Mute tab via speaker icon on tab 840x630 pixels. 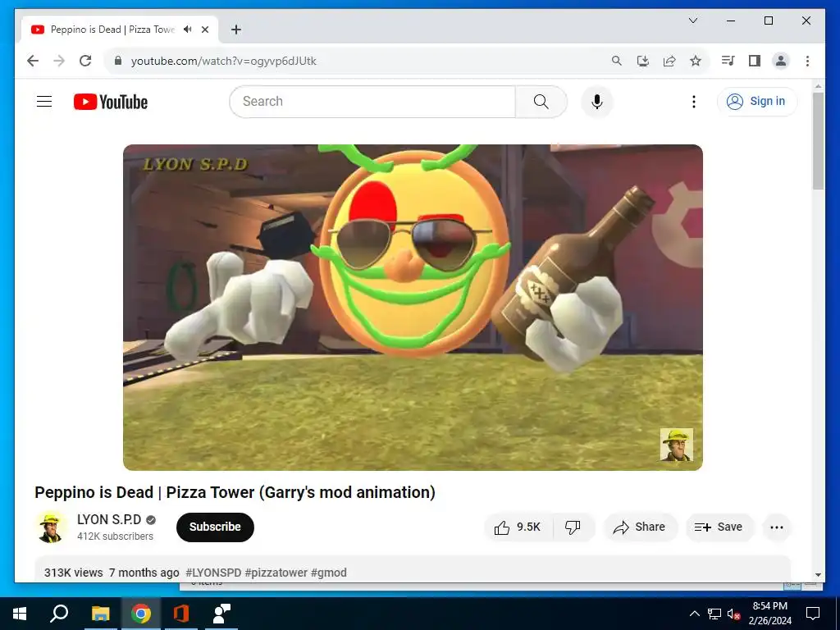[x=188, y=30]
